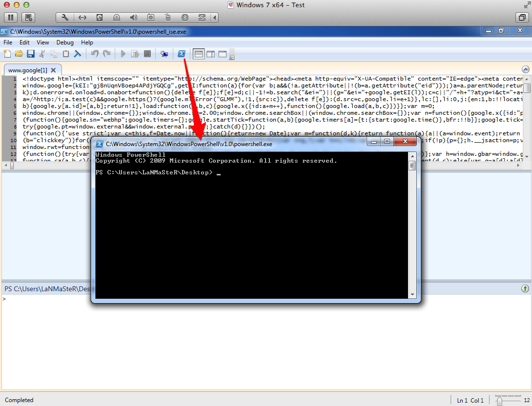Click the Completed status text
532x406 pixels.
pyautogui.click(x=19, y=400)
